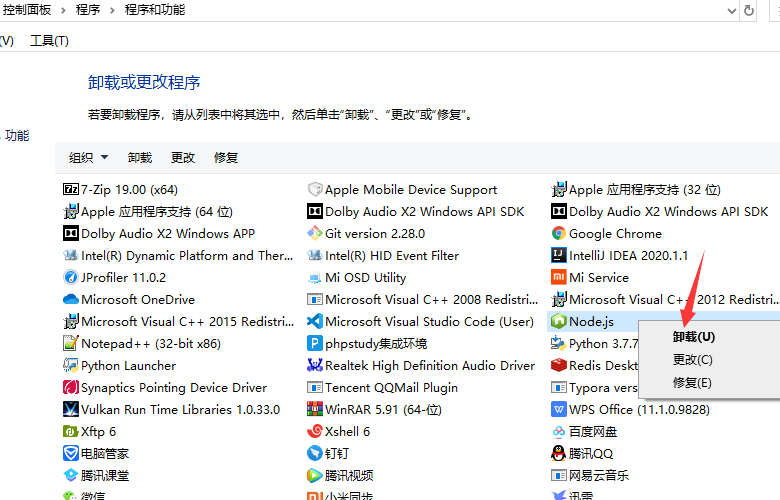
Task: Select the Node.js hexagon icon
Action: (559, 321)
